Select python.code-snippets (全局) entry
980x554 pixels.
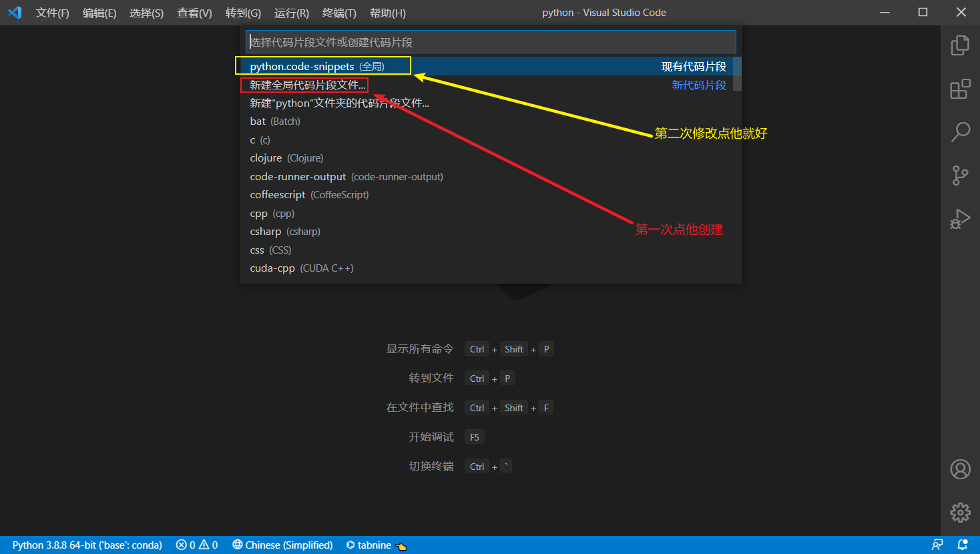coord(486,66)
